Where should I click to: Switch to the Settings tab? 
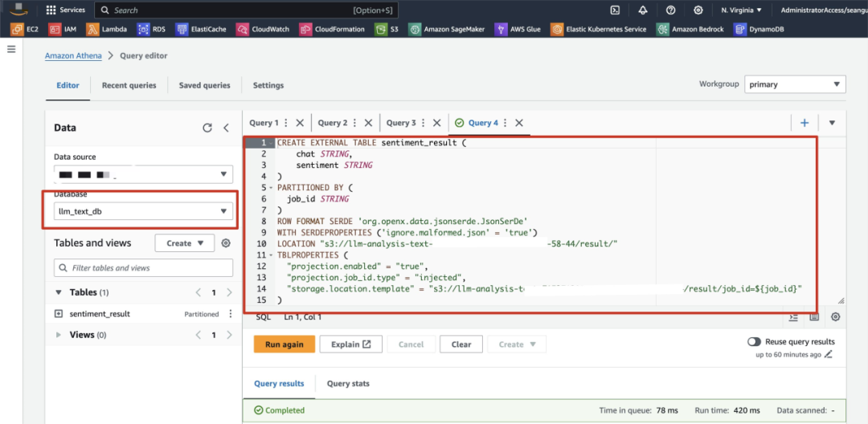268,85
